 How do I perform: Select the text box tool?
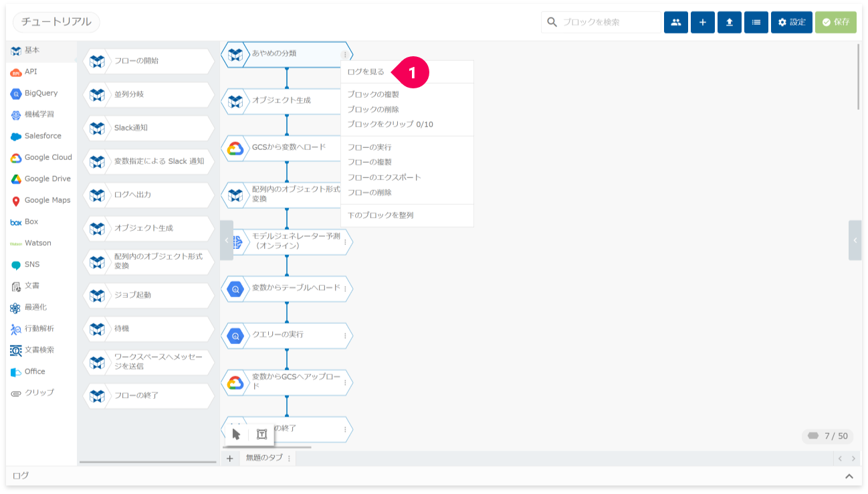[261, 434]
